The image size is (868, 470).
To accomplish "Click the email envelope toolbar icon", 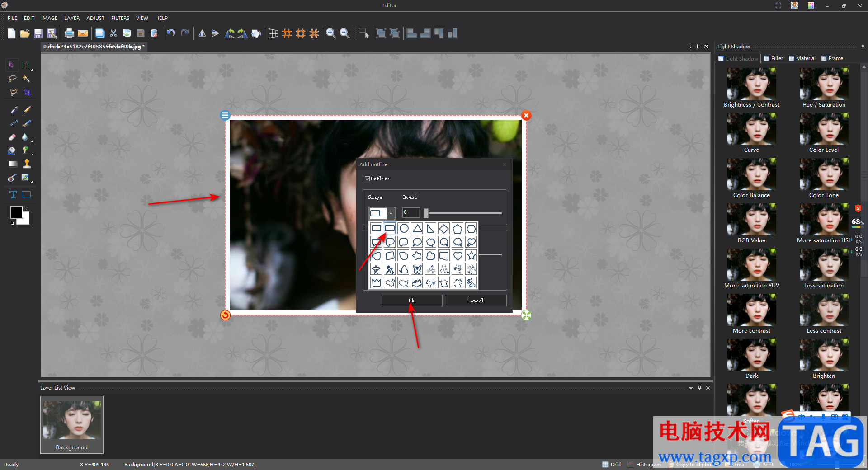I will coord(83,33).
